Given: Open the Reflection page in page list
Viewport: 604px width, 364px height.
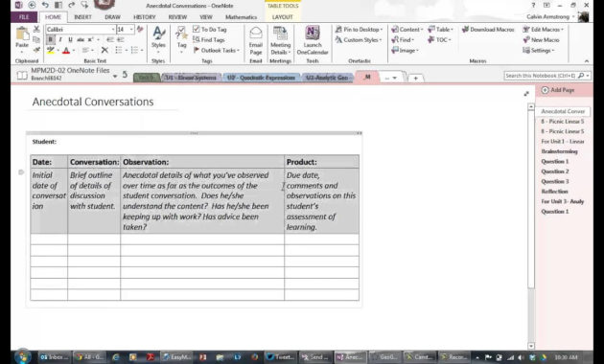Looking at the screenshot, I should 554,192.
